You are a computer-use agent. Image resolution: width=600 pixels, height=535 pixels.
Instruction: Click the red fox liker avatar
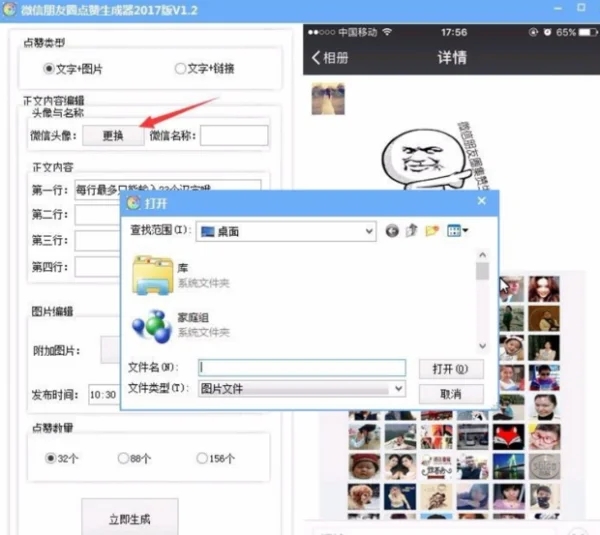pos(509,437)
